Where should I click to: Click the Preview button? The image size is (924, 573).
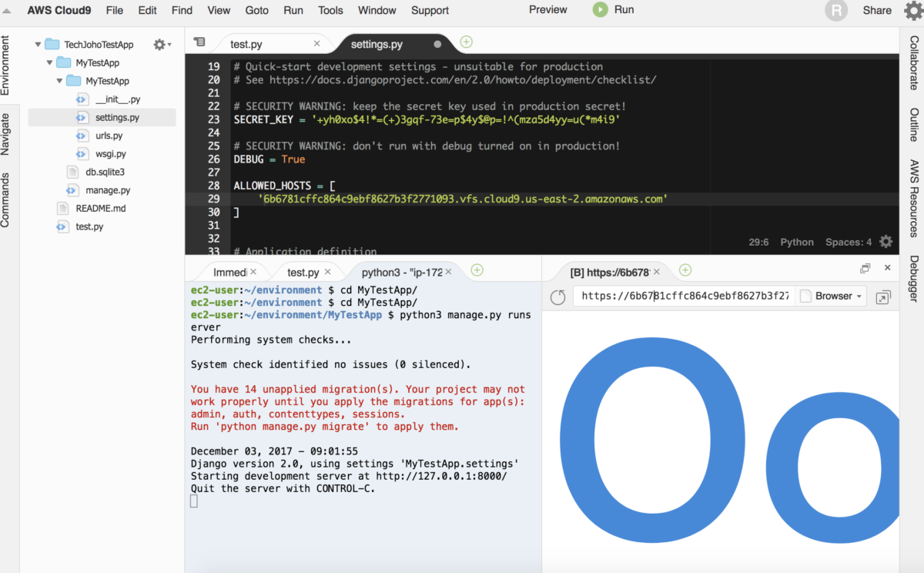click(x=547, y=10)
